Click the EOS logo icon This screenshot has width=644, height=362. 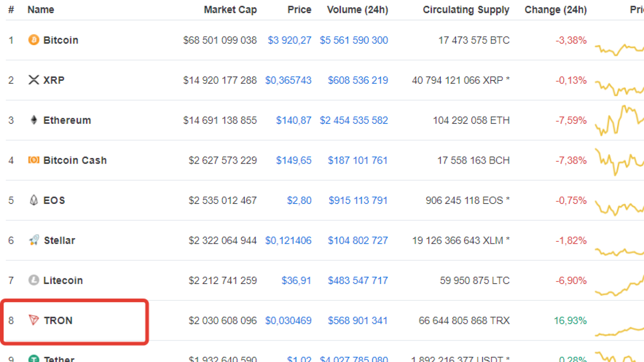click(x=34, y=200)
